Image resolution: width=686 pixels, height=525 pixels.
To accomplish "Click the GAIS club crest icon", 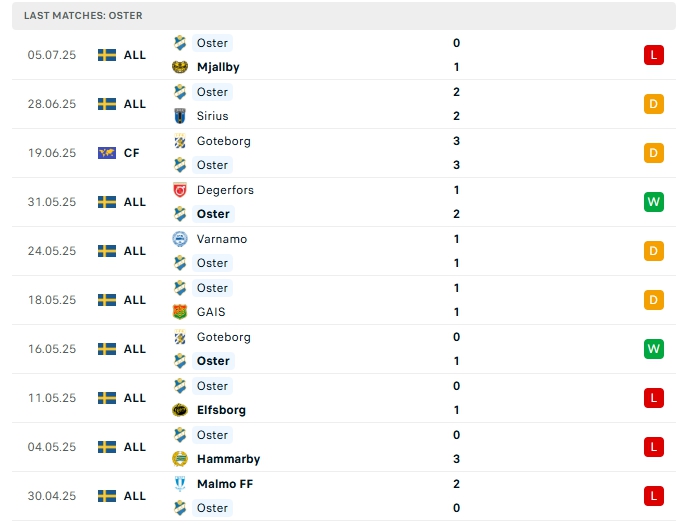I will pos(180,312).
